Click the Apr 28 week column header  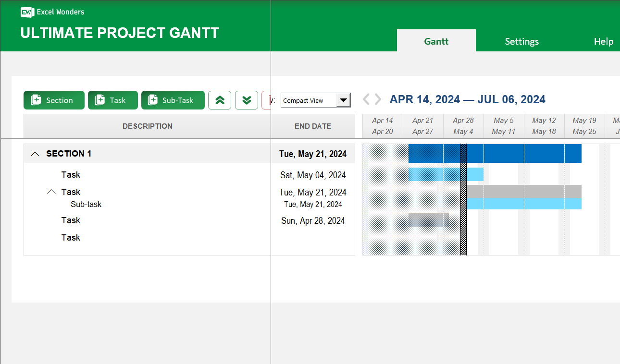pos(463,126)
